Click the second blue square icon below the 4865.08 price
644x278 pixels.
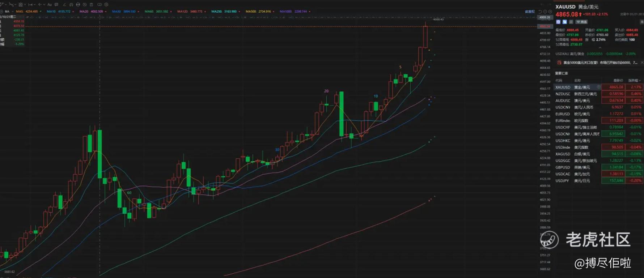coord(564,22)
